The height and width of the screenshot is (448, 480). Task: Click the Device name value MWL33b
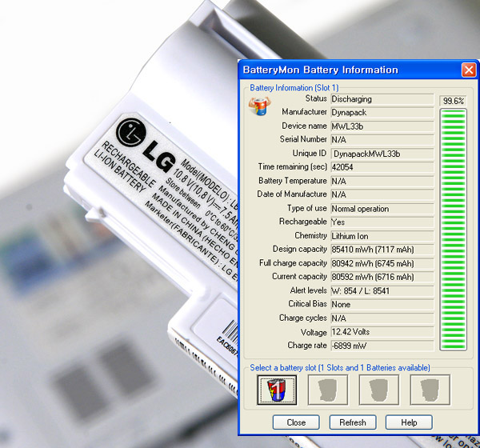tap(382, 126)
